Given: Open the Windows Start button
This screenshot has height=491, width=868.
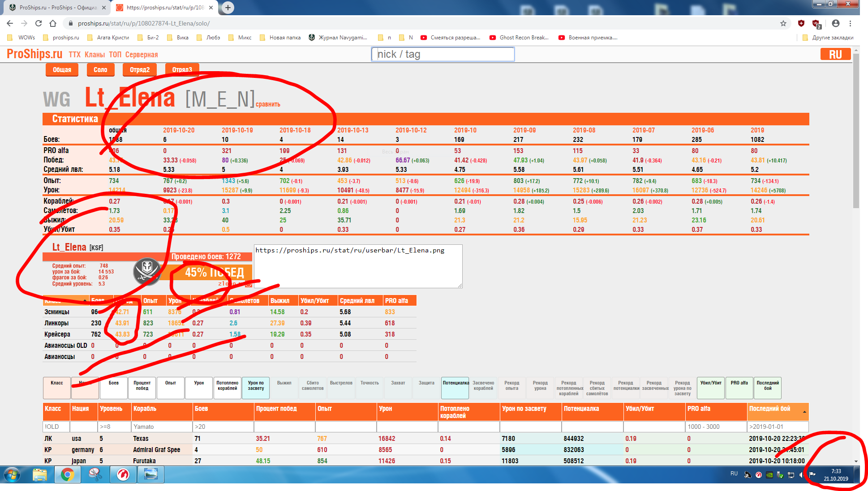Looking at the screenshot, I should (12, 474).
